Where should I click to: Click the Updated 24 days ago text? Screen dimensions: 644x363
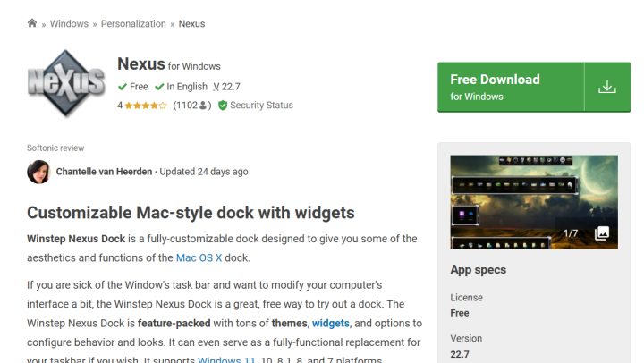[x=204, y=172]
